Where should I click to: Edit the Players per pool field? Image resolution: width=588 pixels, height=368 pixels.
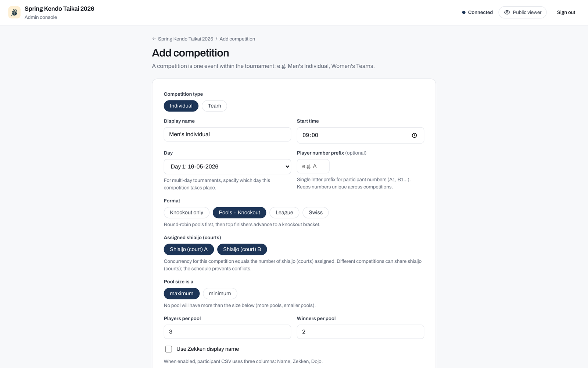(227, 332)
